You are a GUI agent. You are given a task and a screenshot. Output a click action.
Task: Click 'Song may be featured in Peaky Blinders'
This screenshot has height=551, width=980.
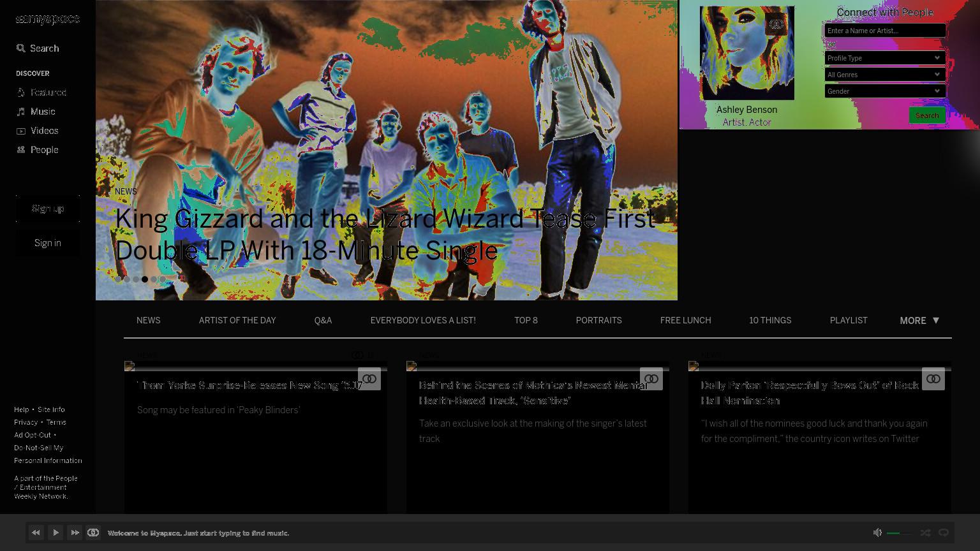218,410
